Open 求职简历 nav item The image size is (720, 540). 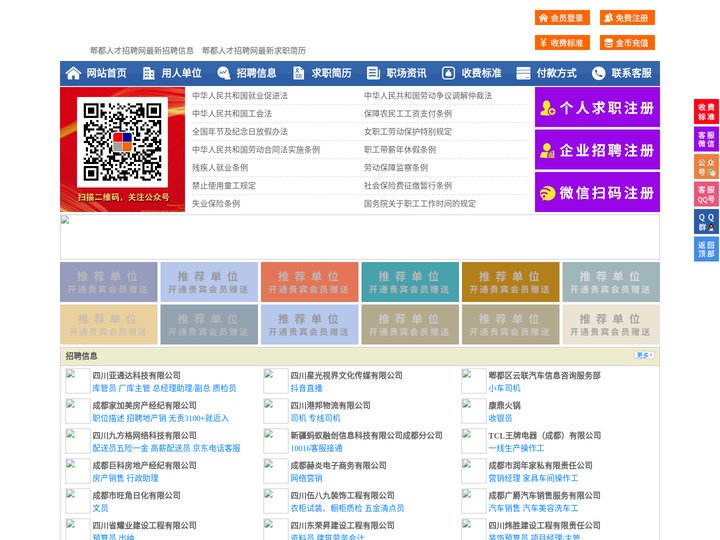click(332, 73)
